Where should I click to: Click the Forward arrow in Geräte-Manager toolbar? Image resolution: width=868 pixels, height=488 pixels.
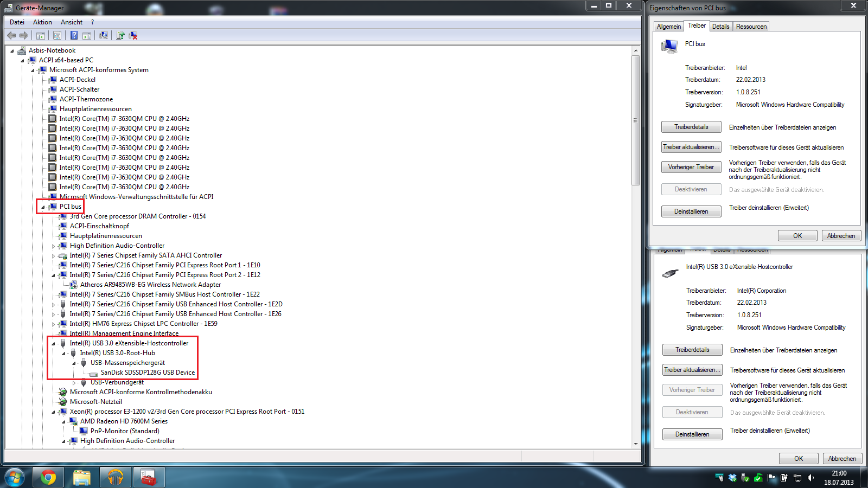(x=24, y=35)
